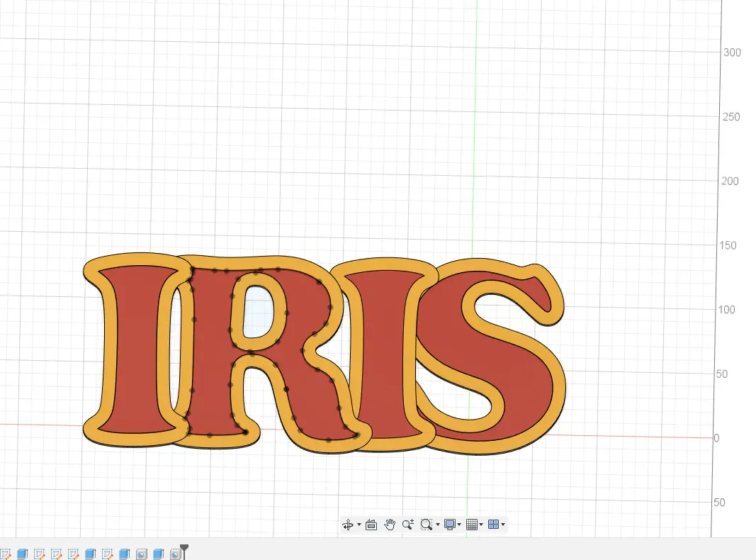The width and height of the screenshot is (756, 560).
Task: Open Display Settings monitor icon
Action: pyautogui.click(x=450, y=525)
